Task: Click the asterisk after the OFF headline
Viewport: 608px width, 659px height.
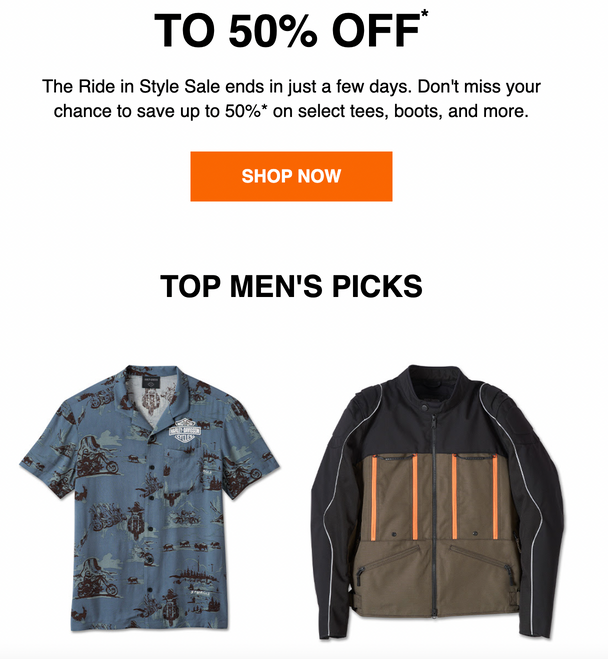Action: point(424,15)
